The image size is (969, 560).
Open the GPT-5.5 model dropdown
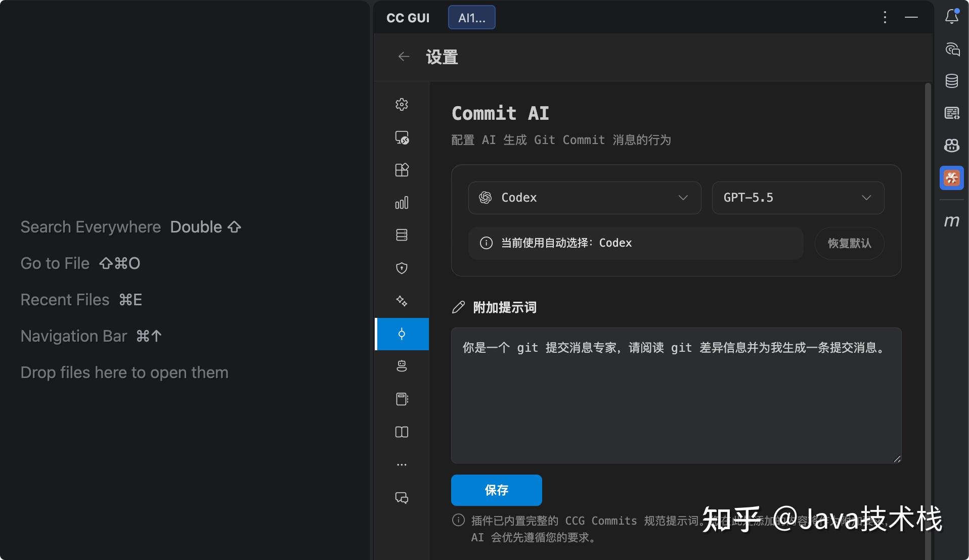[798, 198]
